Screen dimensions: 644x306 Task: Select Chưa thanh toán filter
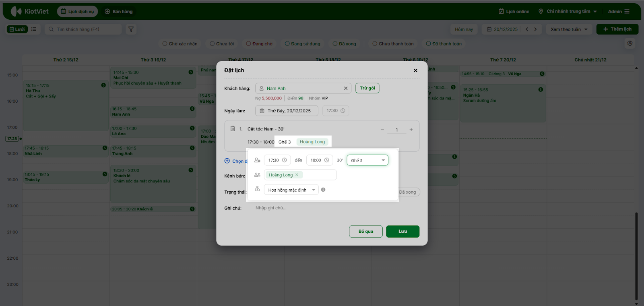[x=393, y=43]
